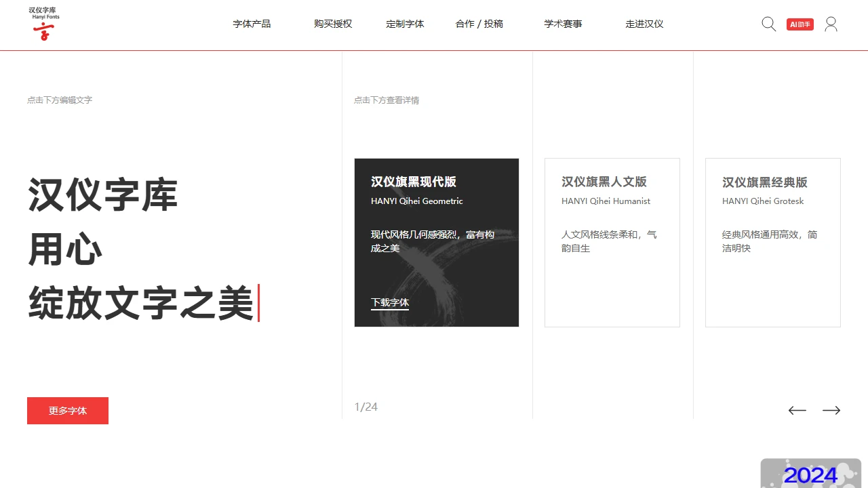The image size is (868, 488).
Task: Go to previous font with left arrow
Action: tap(797, 410)
